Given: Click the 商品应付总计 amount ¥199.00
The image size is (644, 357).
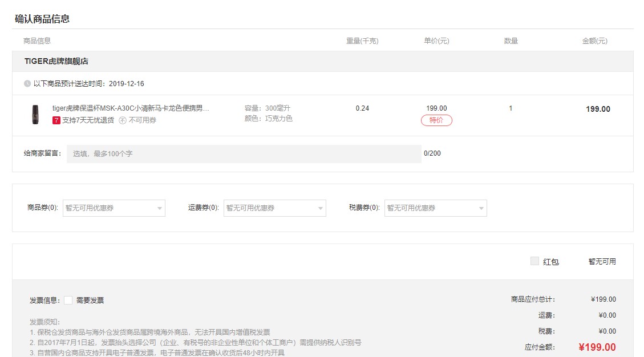Looking at the screenshot, I should (604, 299).
